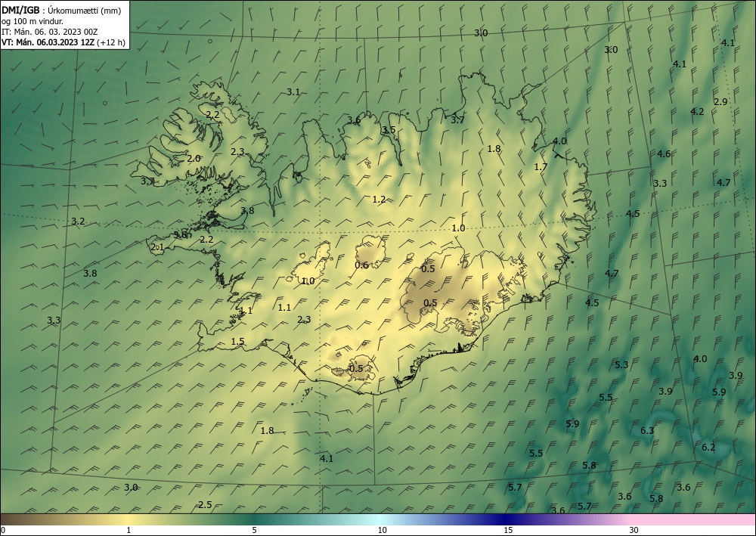The width and height of the screenshot is (756, 536).
Task: Click the '3.5' value on the north coast
Action: (389, 130)
